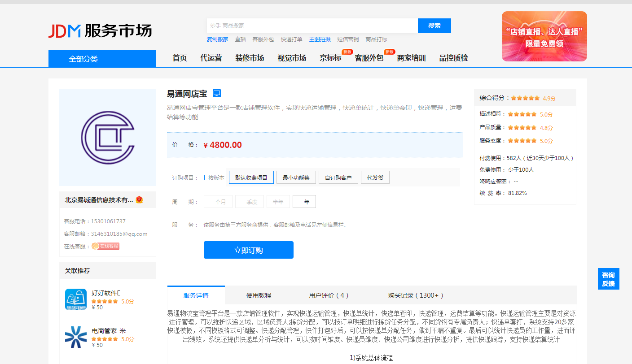Click the 立即订购 button
632x364 pixels.
[249, 250]
